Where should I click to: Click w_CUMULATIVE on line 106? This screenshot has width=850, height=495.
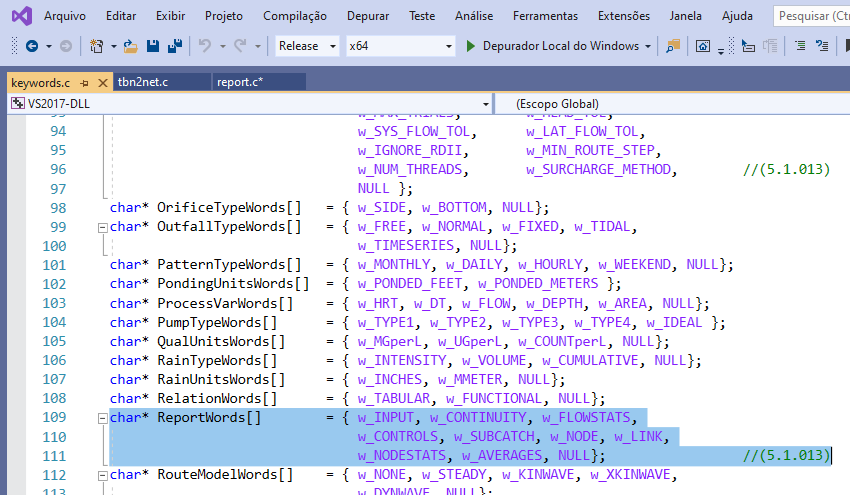tap(590, 361)
